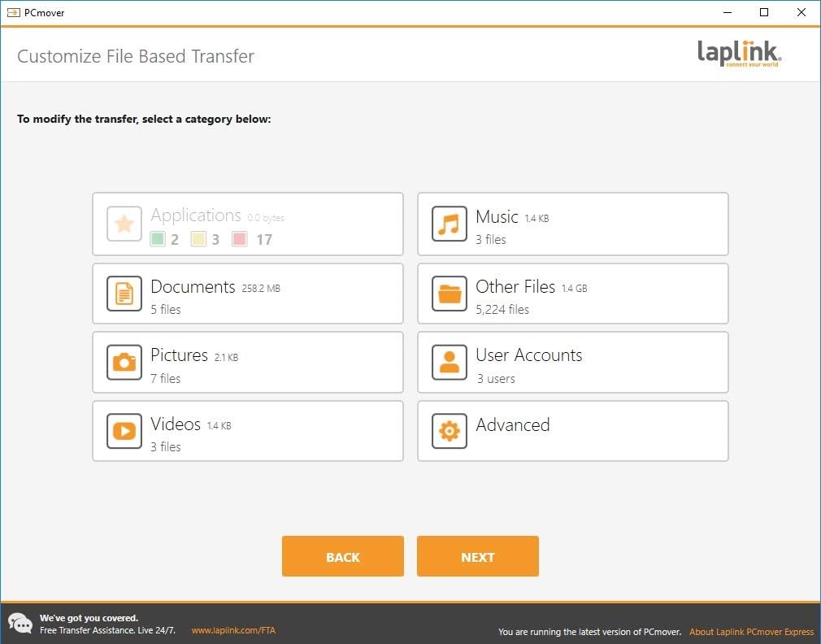Click the red applications status swatch
This screenshot has width=821, height=644.
239,239
